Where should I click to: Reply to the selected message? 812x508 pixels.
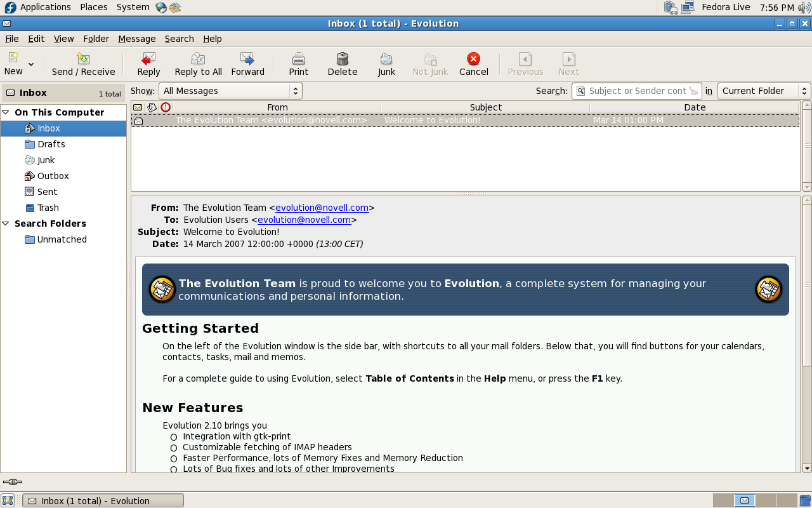(x=148, y=64)
